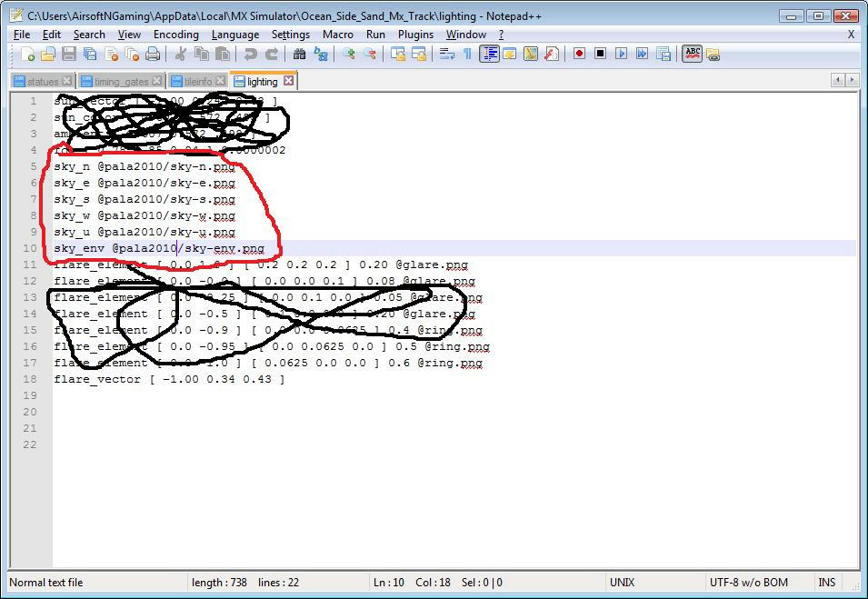Open the Encoding menu
The image size is (868, 599).
coord(176,35)
